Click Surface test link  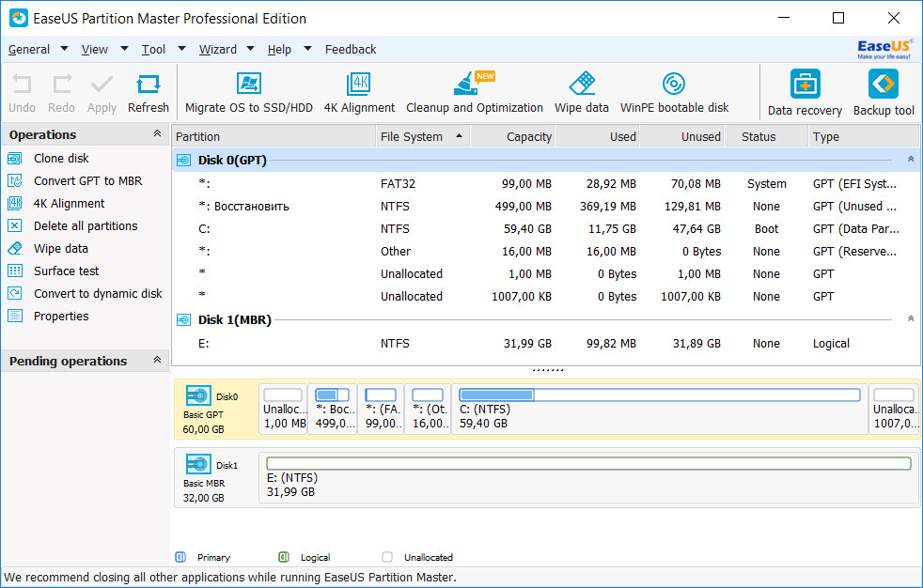[x=66, y=271]
